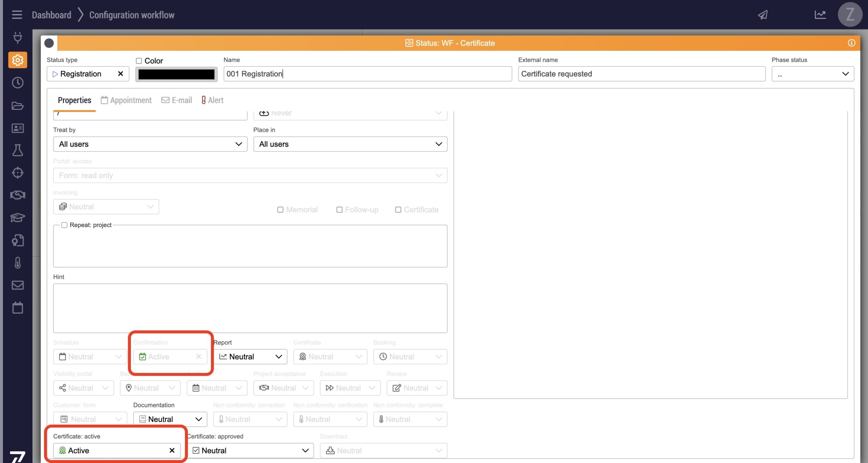Click the paper plane send icon
This screenshot has width=868, height=463.
click(x=763, y=15)
